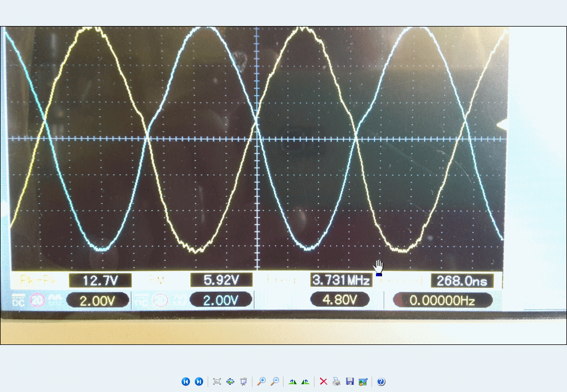Delete the image with the red X
This screenshot has height=392, width=567.
coord(323,381)
